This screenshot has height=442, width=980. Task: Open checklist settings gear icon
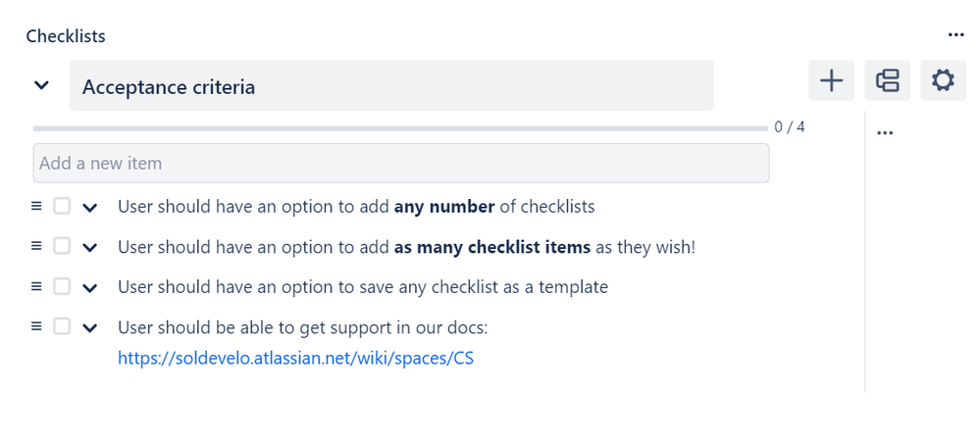pyautogui.click(x=943, y=80)
